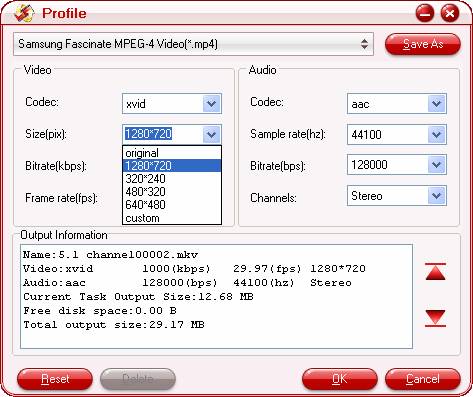Select 480*320 size option
Image resolution: width=473 pixels, height=397 pixels.
[x=172, y=192]
